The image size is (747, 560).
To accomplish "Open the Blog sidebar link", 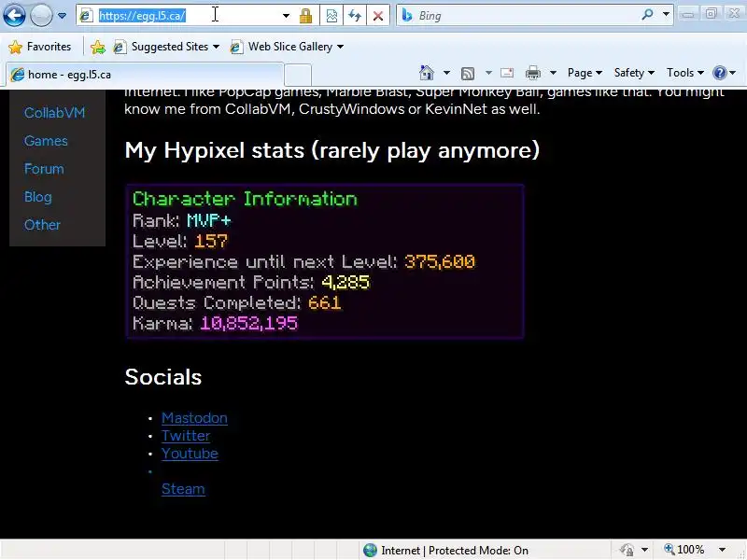I will pyautogui.click(x=37, y=197).
